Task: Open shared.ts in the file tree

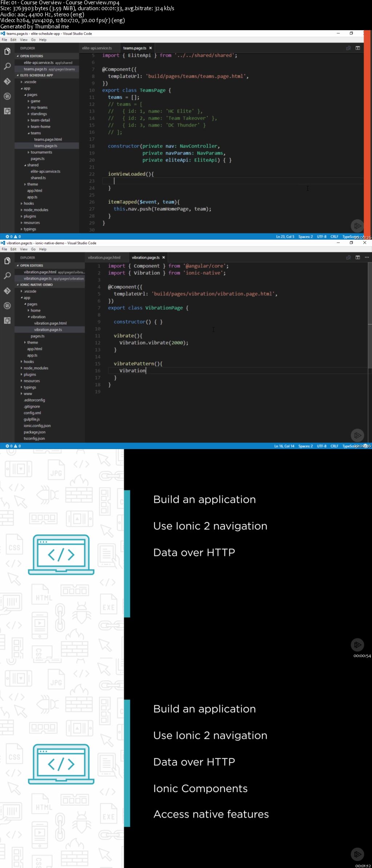Action: (x=38, y=178)
